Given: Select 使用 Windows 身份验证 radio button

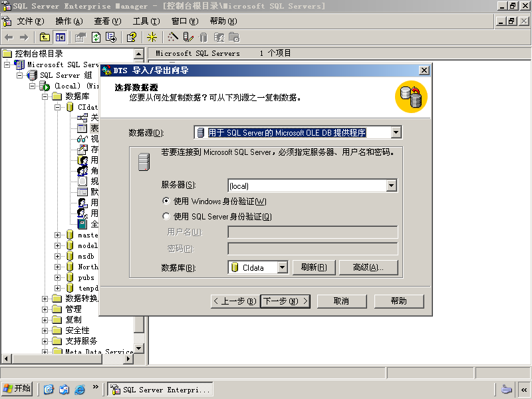Looking at the screenshot, I should point(166,201).
